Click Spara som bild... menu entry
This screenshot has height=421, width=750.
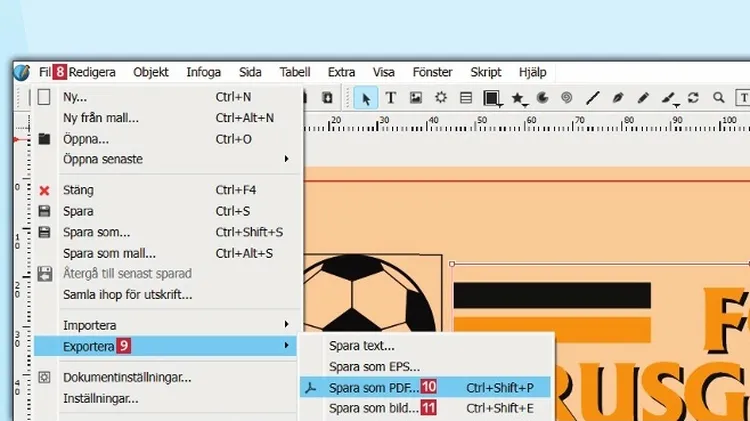point(375,408)
